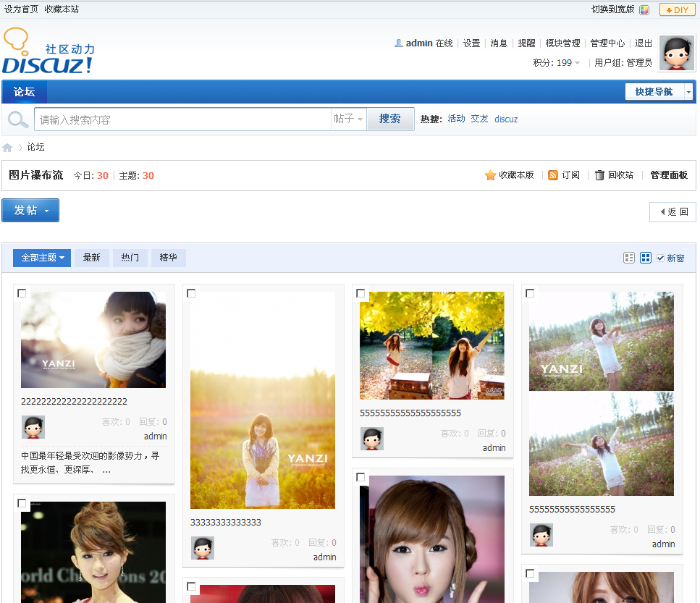Click 切换到宽版 link
The width and height of the screenshot is (700, 603).
pos(613,9)
